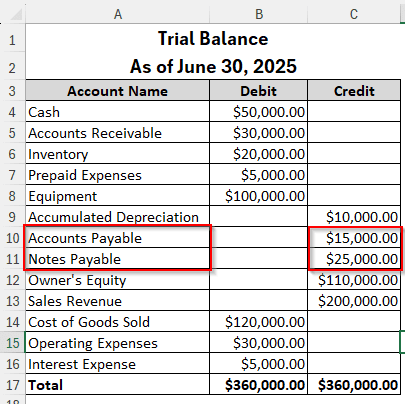Select the Inventory account cell
Viewport: 405px width, 404px height.
tap(117, 154)
